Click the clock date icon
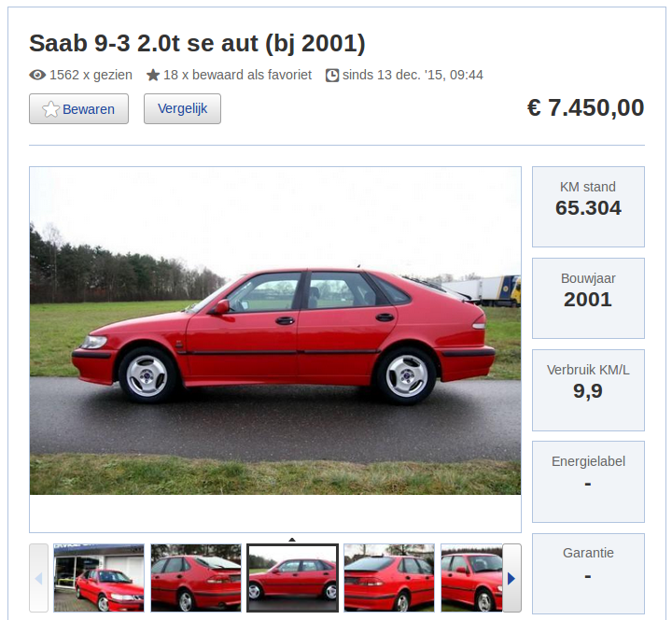This screenshot has width=672, height=620. pos(332,75)
